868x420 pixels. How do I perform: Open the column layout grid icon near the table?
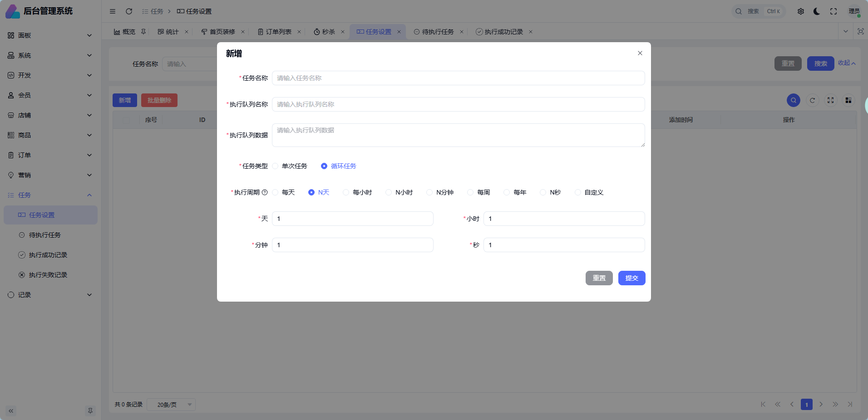point(848,100)
